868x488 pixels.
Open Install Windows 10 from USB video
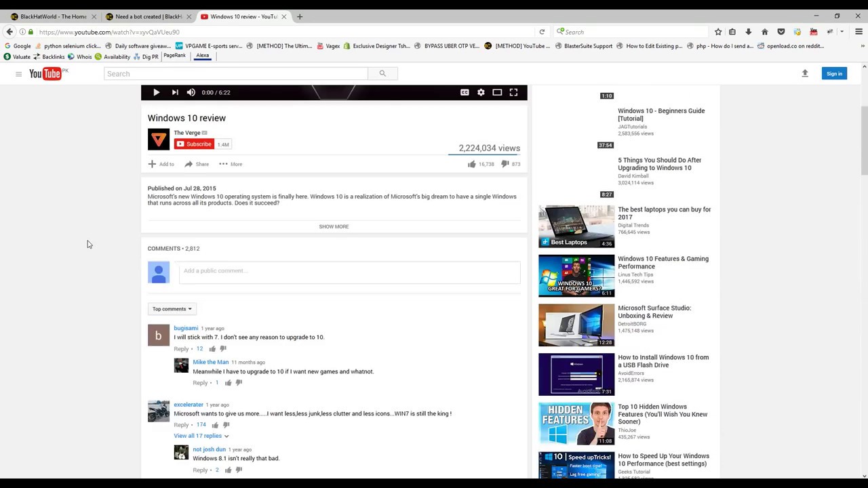click(x=663, y=361)
